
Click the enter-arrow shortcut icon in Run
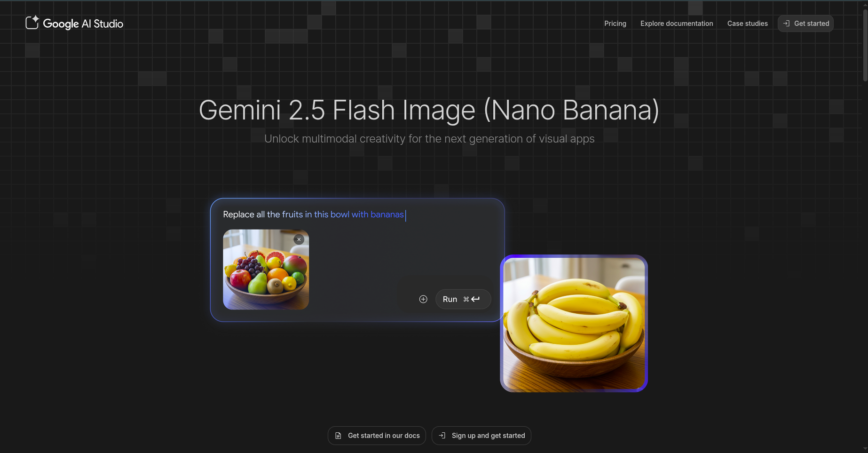[x=475, y=299]
